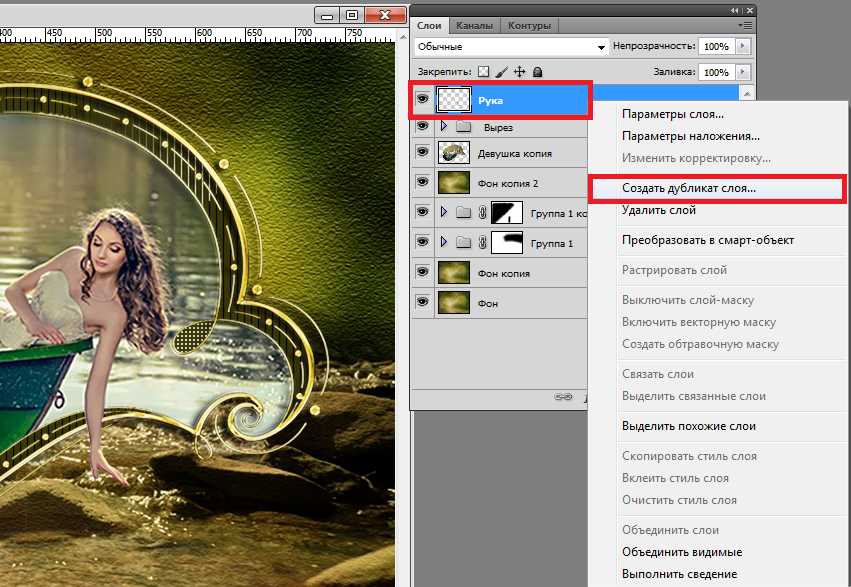Hide the 'Группа 1 ко' group via its eye
The height and width of the screenshot is (587, 851).
tap(422, 212)
